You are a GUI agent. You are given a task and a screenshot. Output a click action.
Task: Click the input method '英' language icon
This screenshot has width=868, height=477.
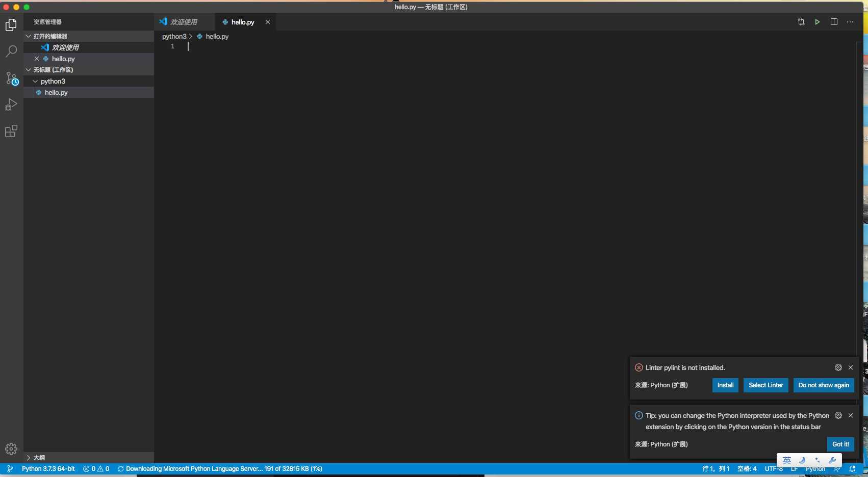pyautogui.click(x=787, y=460)
